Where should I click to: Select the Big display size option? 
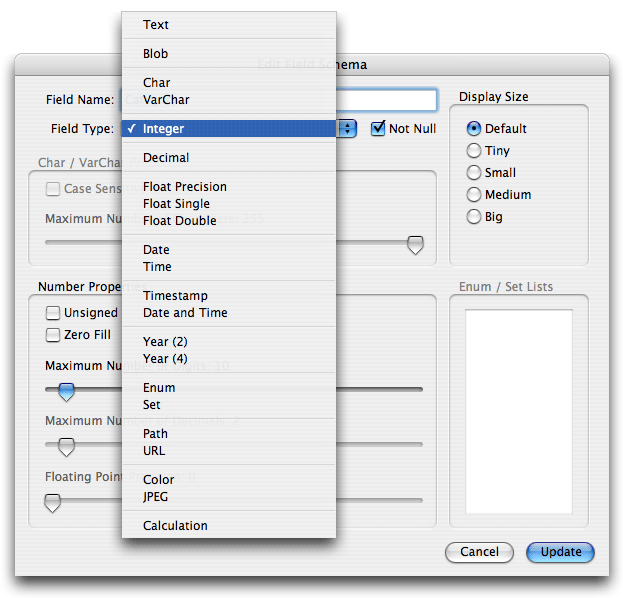(474, 217)
